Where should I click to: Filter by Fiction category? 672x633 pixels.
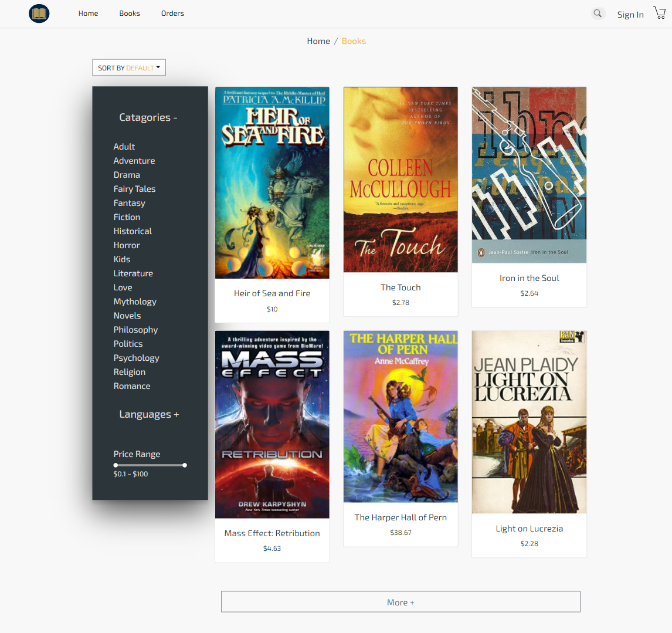coord(127,217)
